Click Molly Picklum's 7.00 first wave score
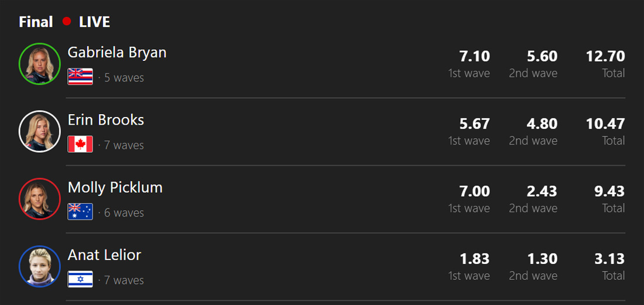The width and height of the screenshot is (644, 305). pos(475,191)
